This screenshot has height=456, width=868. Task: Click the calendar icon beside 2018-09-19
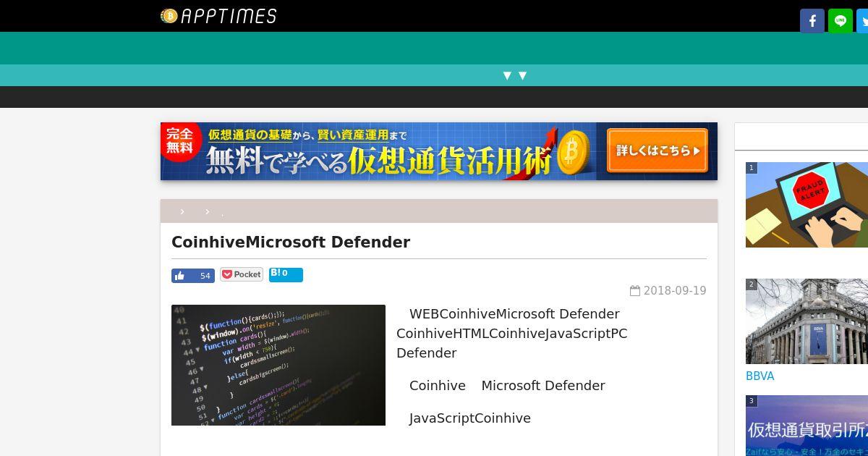635,291
